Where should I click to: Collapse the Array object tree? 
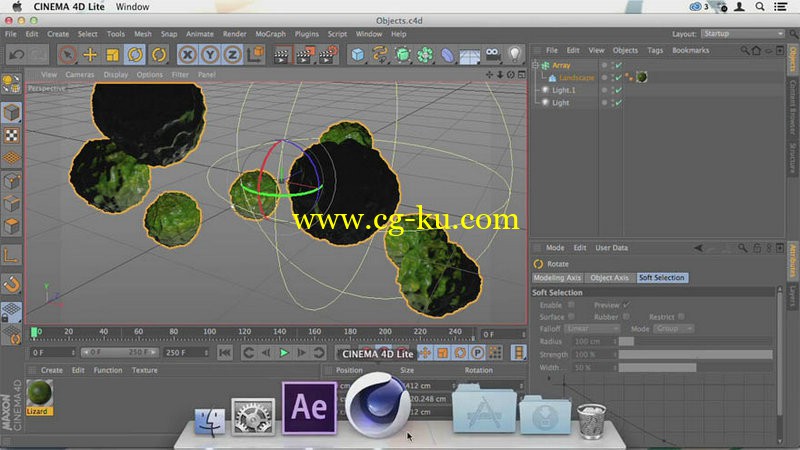click(535, 65)
